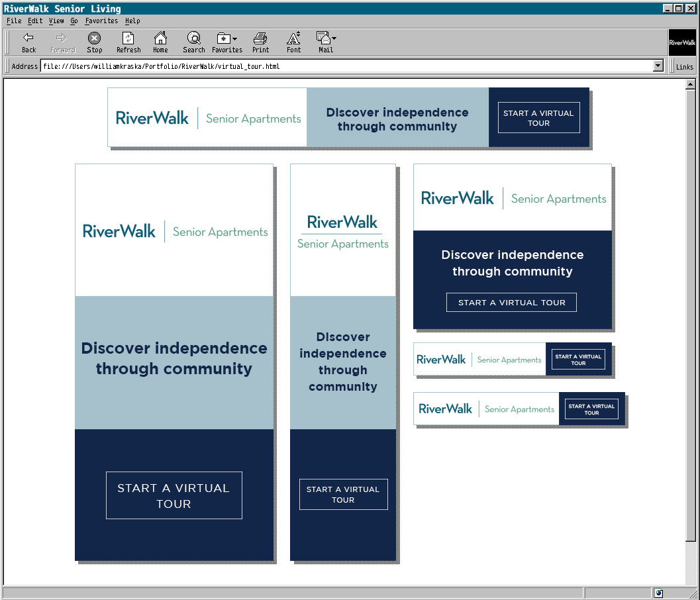Click single-line Start a Virtual Tour button

[512, 302]
